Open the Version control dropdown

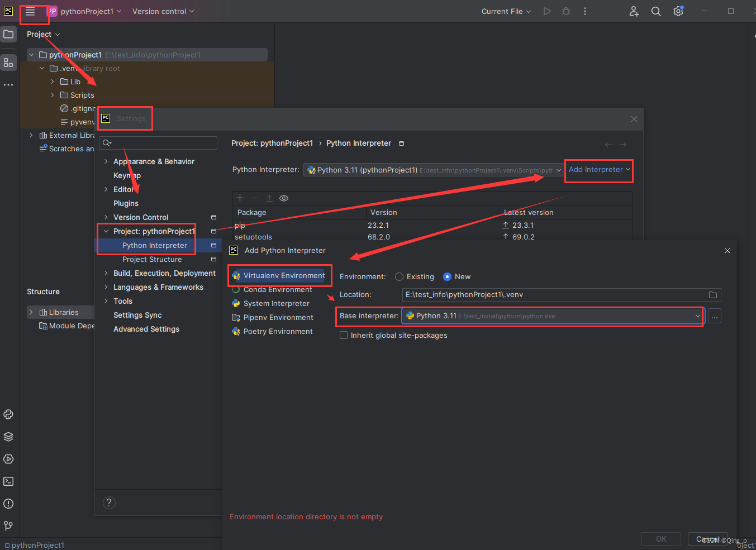[163, 11]
